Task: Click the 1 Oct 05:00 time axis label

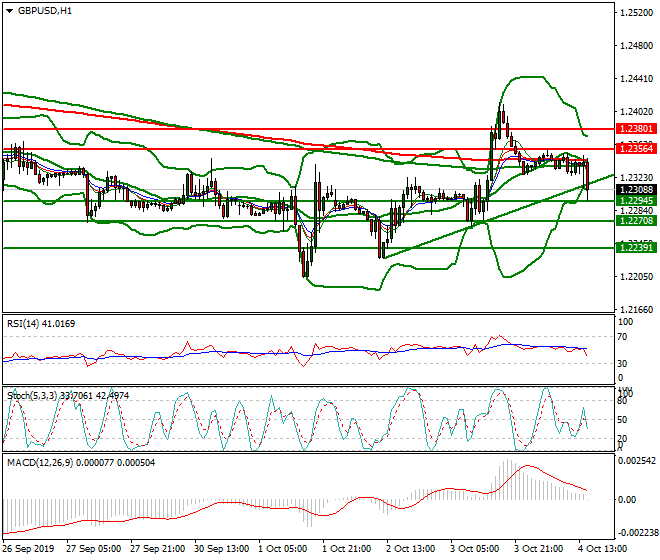Action: point(282,549)
